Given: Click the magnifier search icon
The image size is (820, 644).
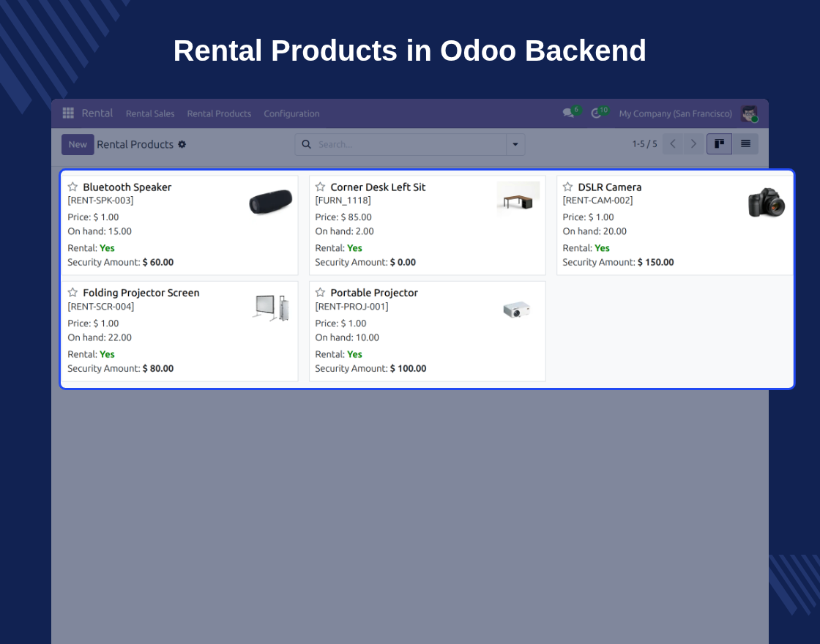Looking at the screenshot, I should [x=307, y=144].
